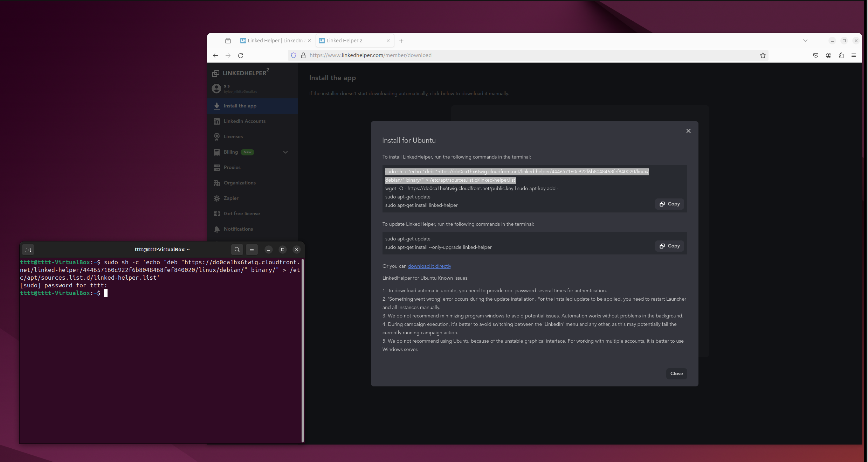Click the terminal prompt cursor line
The height and width of the screenshot is (462, 868).
[64, 293]
